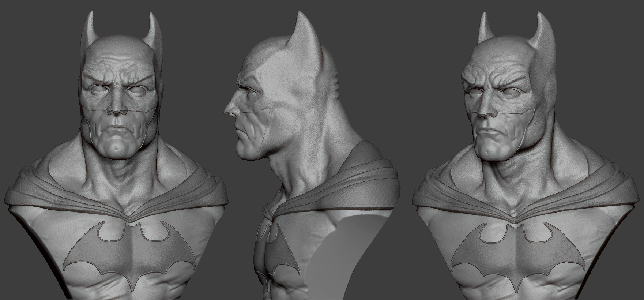Screen dimensions: 644x300
Task: Select the front-facing Batman bust render
Action: [116, 155]
